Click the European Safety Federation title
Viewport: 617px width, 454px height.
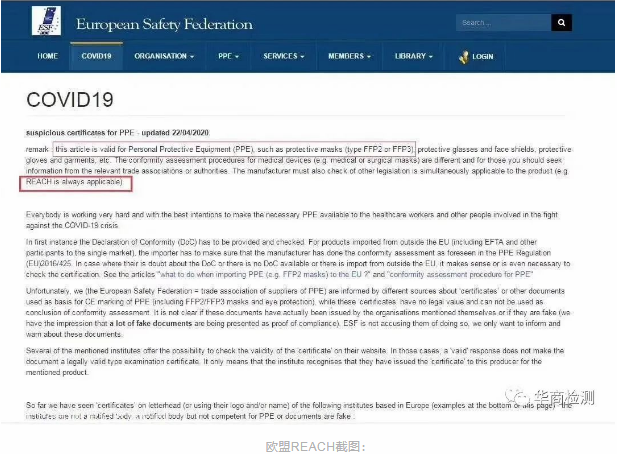pos(164,24)
